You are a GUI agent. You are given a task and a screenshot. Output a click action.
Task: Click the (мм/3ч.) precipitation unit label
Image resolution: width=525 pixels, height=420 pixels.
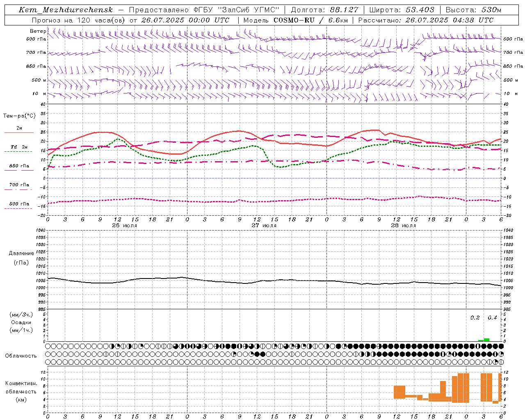(x=21, y=315)
